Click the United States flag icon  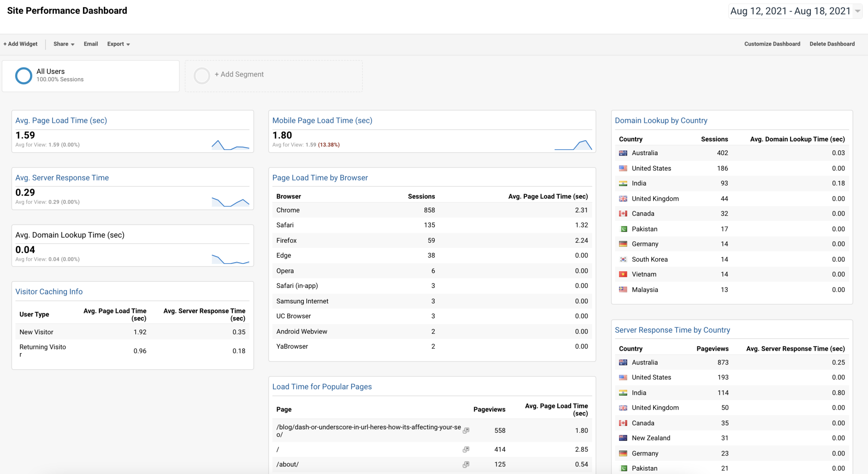(623, 168)
